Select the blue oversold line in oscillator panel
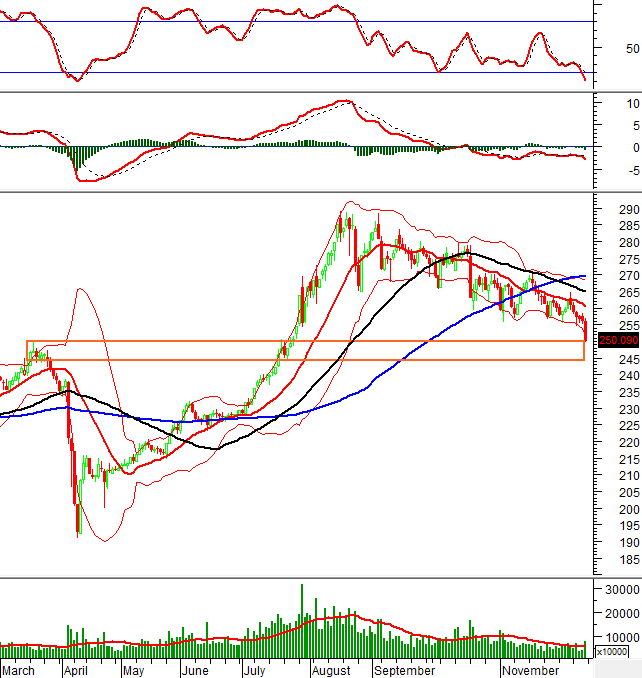 coord(300,72)
